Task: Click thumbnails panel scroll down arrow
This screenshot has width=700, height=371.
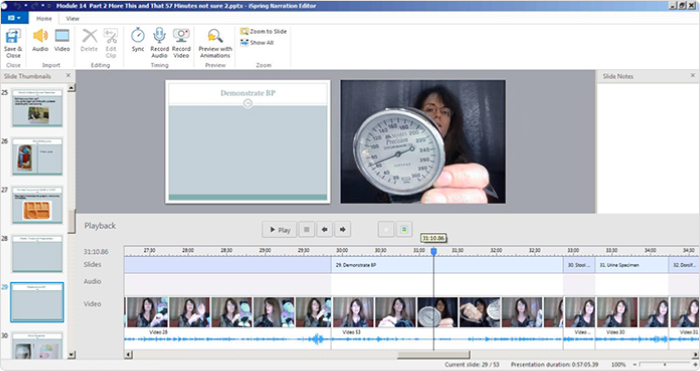Action: (71, 355)
